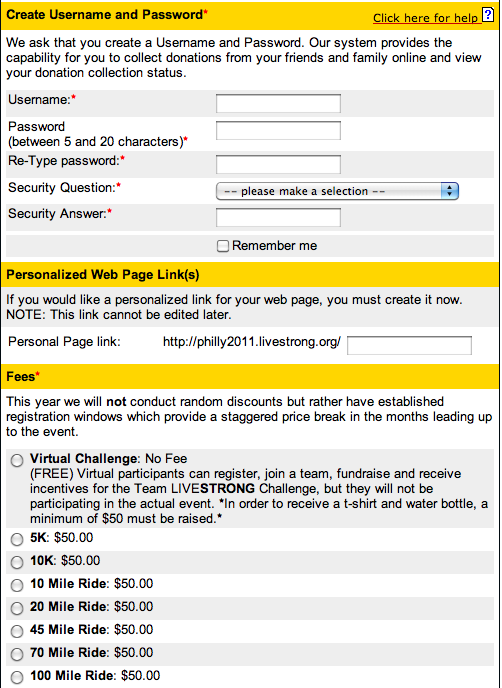
Task: Select the 10K registration radio button
Action: (x=17, y=562)
